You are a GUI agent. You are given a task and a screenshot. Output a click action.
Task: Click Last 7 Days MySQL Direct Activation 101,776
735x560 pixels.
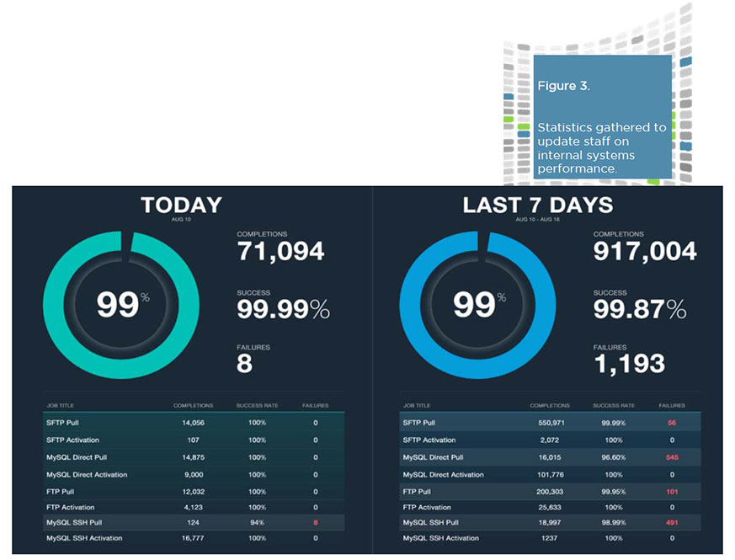coord(551,475)
